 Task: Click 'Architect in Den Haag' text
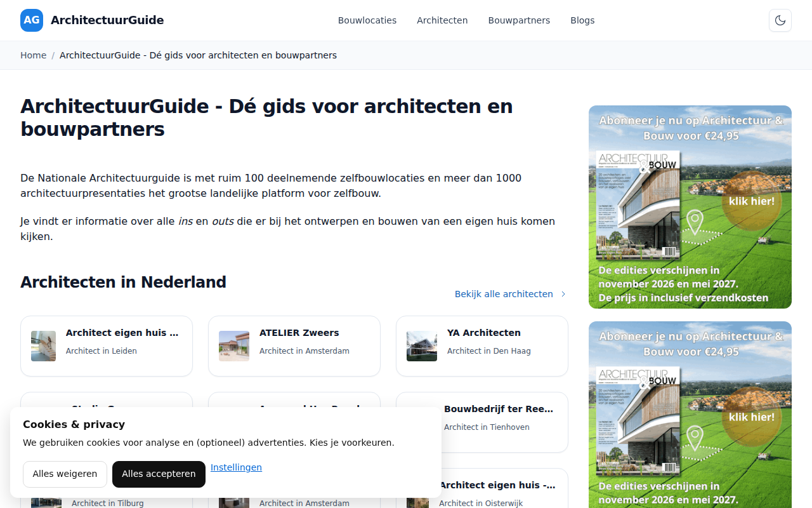click(489, 351)
